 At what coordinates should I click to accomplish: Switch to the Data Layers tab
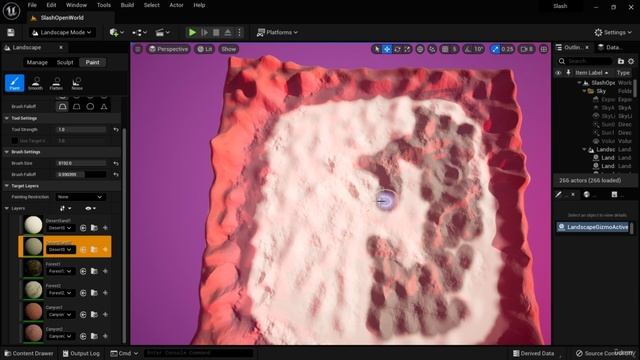click(x=610, y=47)
